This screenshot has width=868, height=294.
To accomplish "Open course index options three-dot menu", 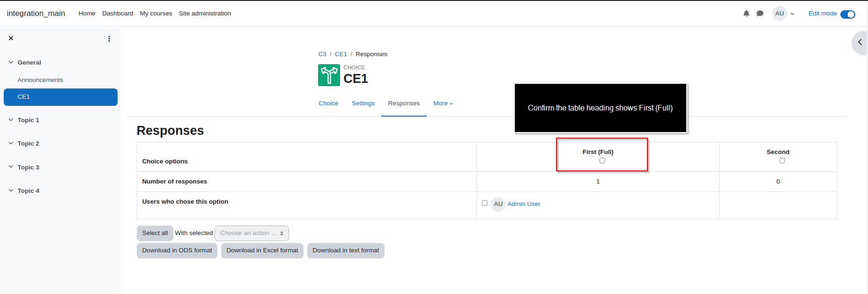I will (109, 39).
